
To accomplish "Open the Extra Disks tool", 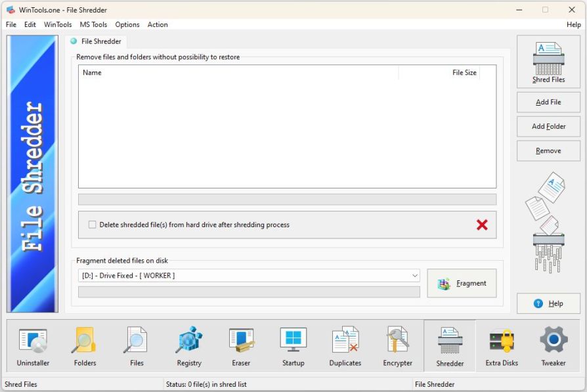I will click(502, 346).
